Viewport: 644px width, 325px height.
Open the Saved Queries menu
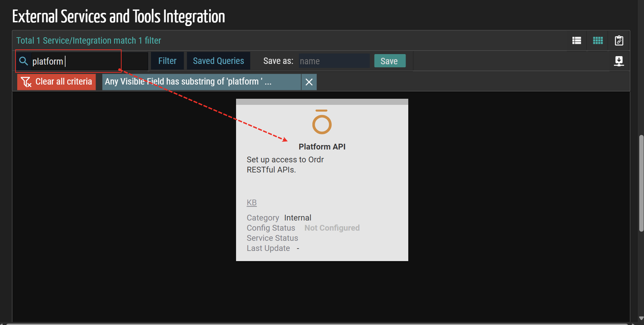pos(218,61)
